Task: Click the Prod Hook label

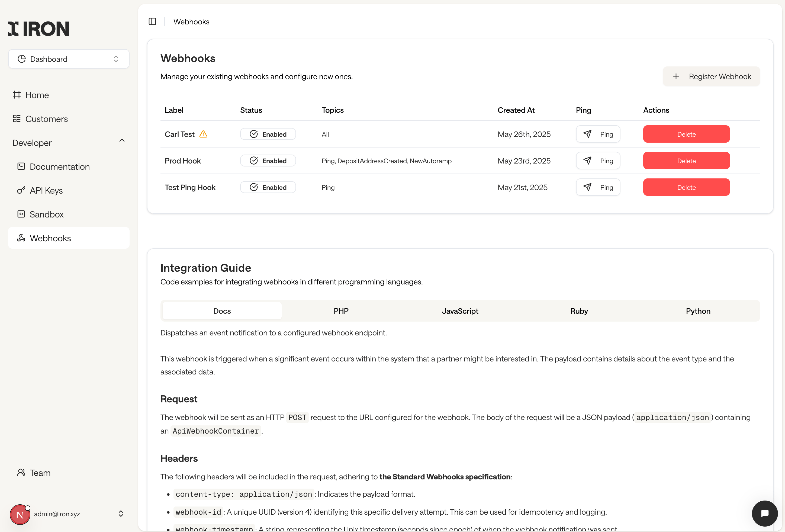Action: 183,161
